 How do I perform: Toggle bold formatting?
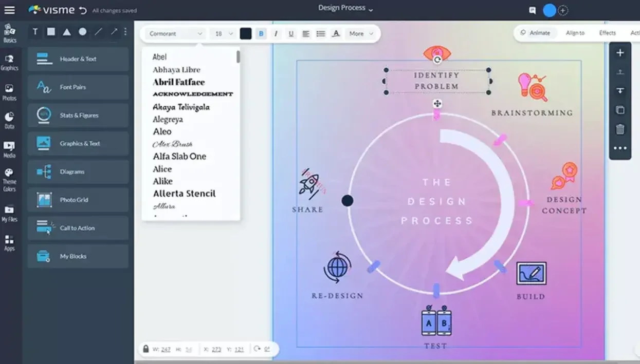coord(261,34)
